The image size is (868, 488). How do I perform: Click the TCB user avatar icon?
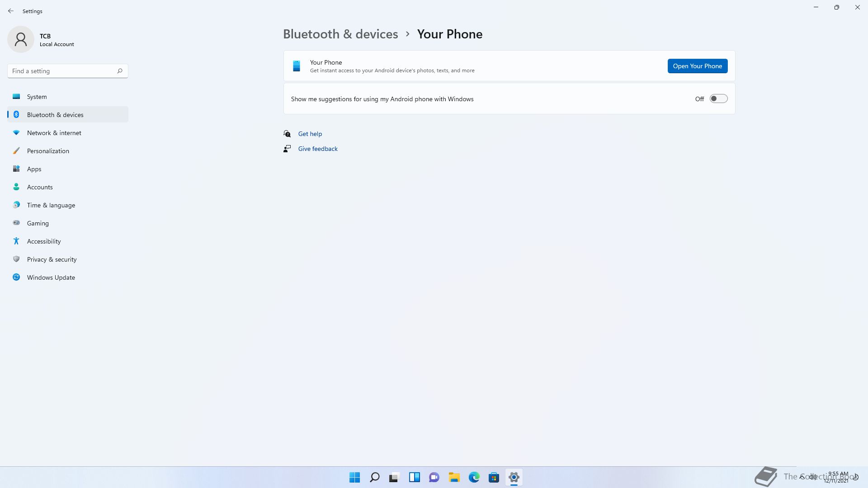(x=21, y=39)
